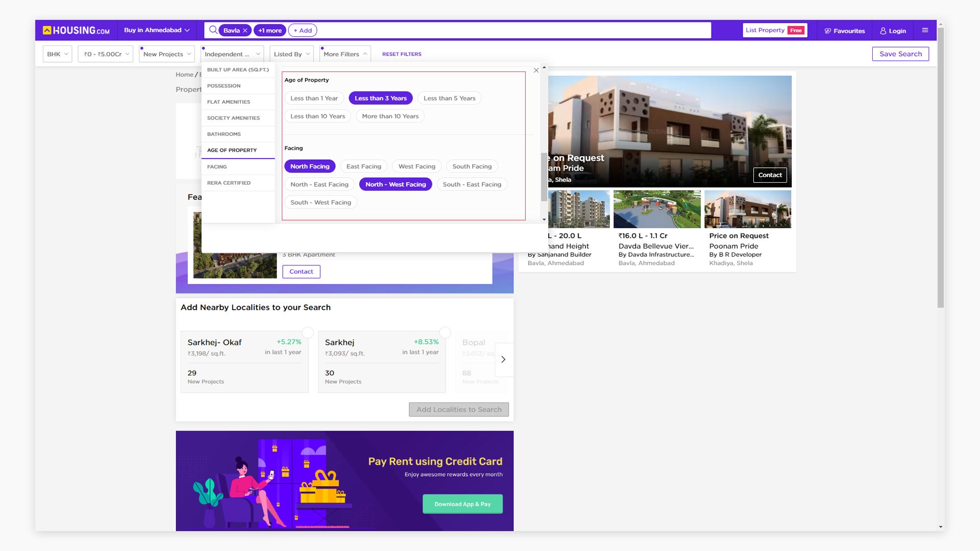This screenshot has width=980, height=551.
Task: Click Save Search button
Action: coord(900,54)
